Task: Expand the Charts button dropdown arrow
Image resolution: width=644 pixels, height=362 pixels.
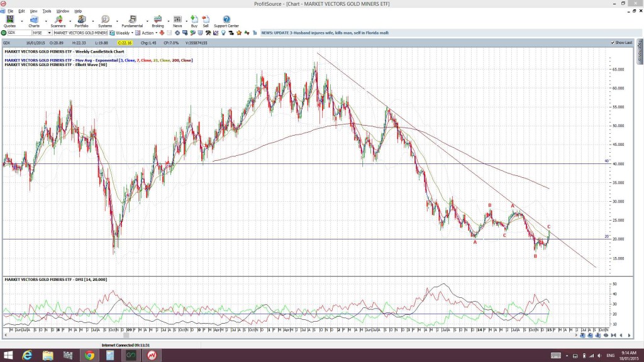Action: click(45, 21)
